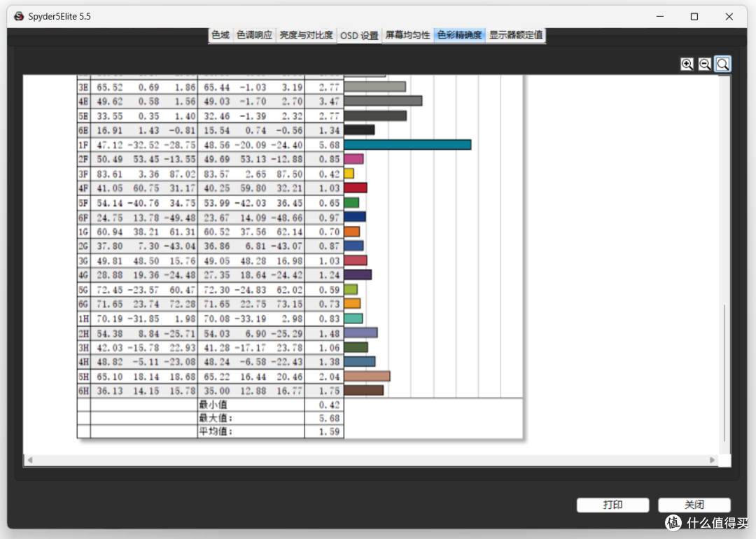Viewport: 756px width, 539px height.
Task: Click row label 3E
Action: pyautogui.click(x=83, y=87)
